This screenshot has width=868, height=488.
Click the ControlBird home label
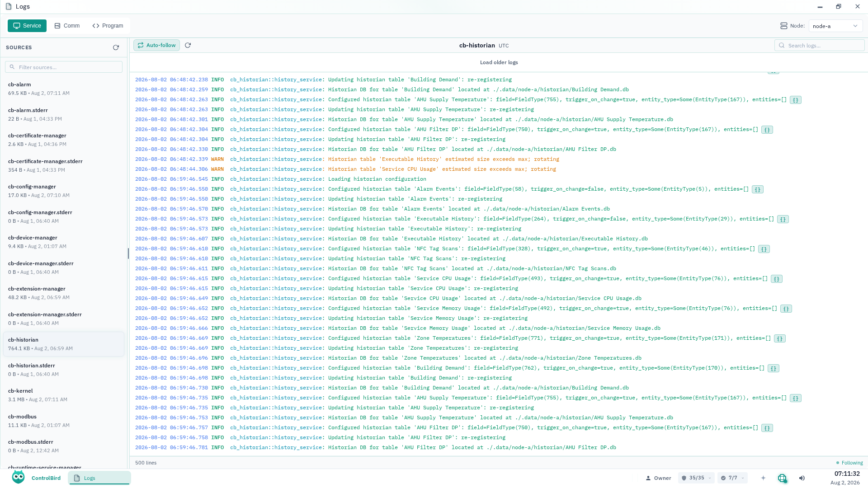tap(46, 478)
